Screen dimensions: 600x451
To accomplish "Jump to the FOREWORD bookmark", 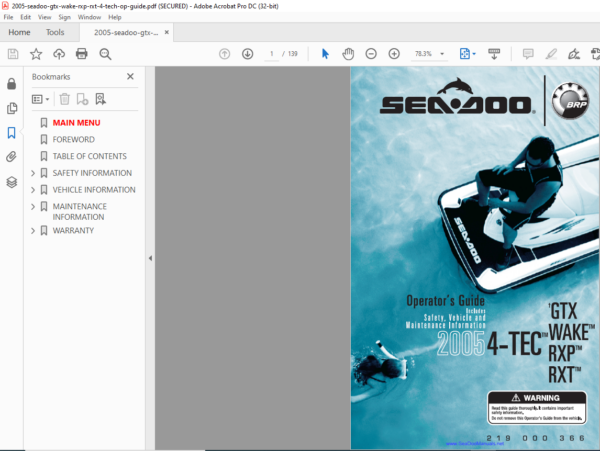I will point(73,140).
